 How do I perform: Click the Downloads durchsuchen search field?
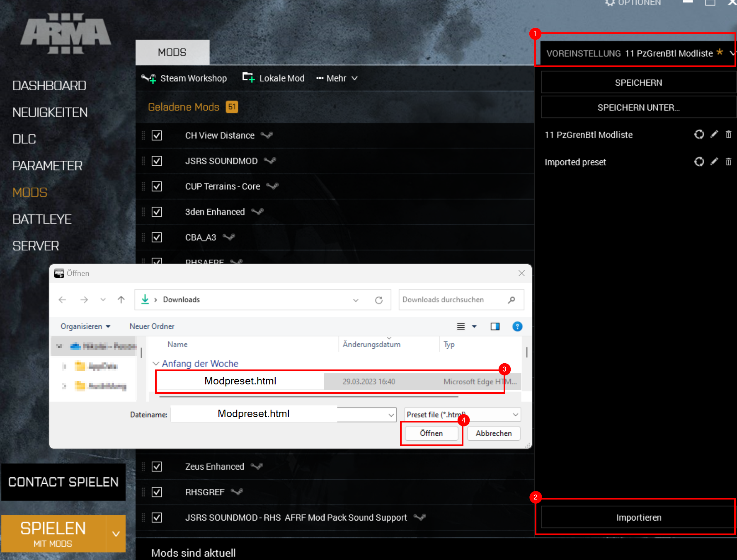(454, 299)
